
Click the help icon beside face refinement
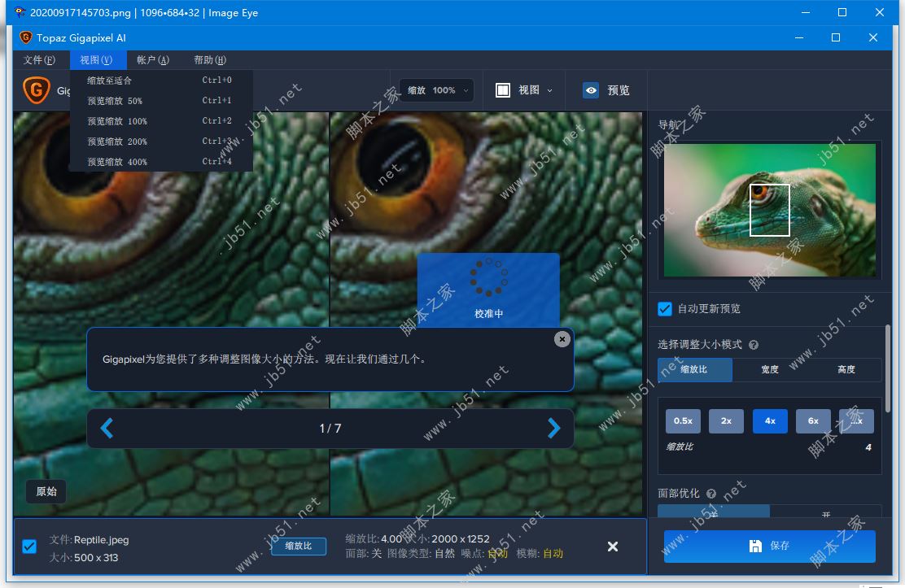click(711, 494)
